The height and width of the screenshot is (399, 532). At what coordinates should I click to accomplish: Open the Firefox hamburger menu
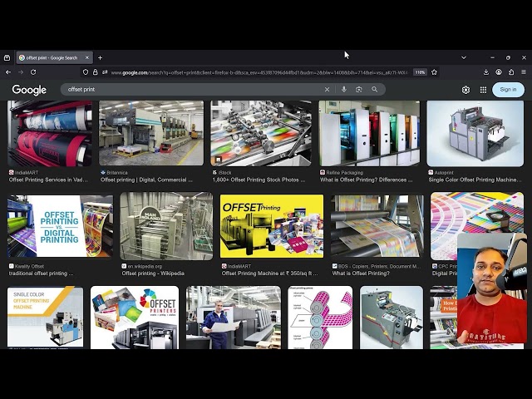click(x=524, y=72)
